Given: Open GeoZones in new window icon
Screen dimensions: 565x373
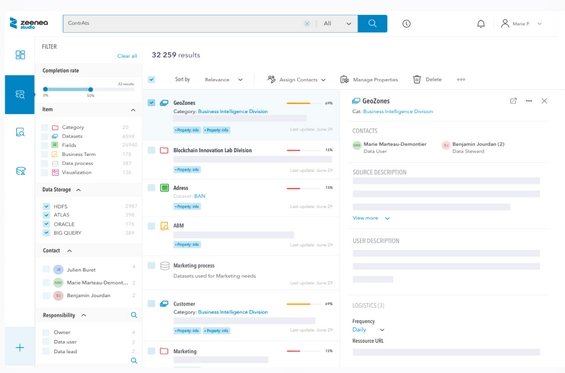Looking at the screenshot, I should pyautogui.click(x=513, y=101).
